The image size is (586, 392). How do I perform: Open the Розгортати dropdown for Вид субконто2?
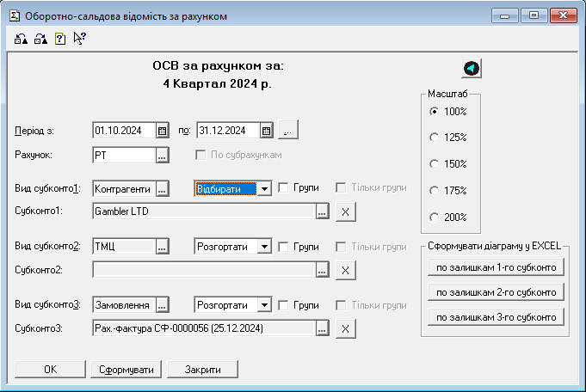[x=266, y=247]
